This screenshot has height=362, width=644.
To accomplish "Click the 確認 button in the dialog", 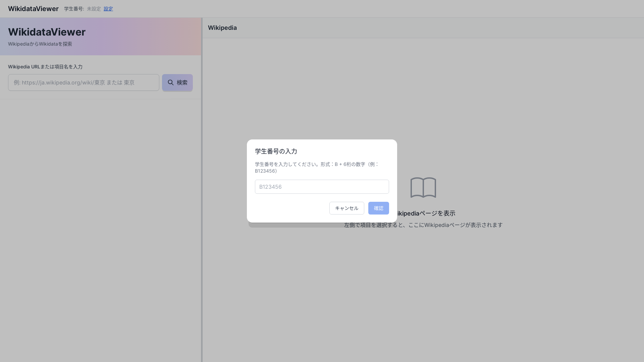I will click(378, 208).
